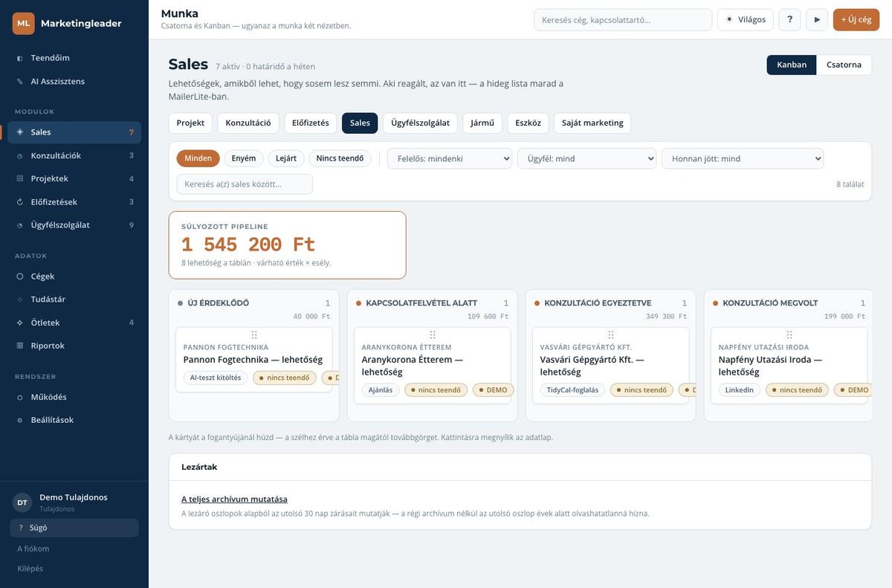
Task: Click the DEMO badge on Napfény card
Action: 853,390
